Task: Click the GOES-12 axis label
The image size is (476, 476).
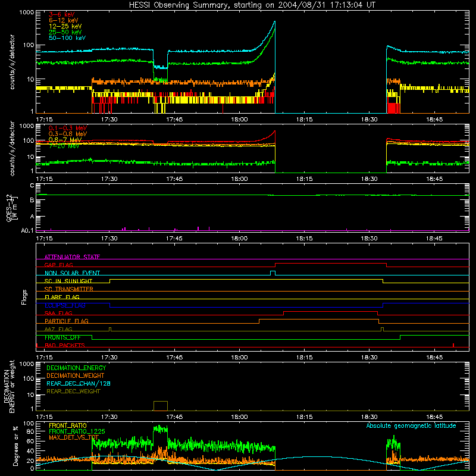Action: point(12,208)
